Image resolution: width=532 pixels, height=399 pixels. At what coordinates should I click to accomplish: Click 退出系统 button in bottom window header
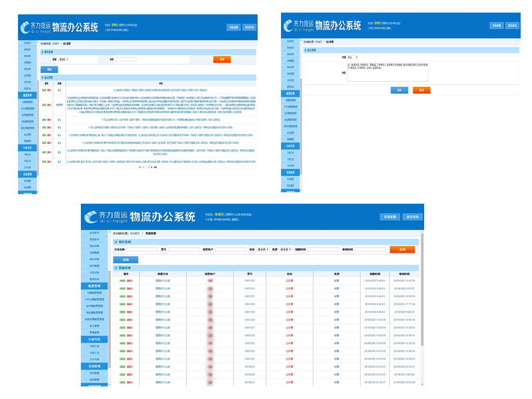coord(411,216)
